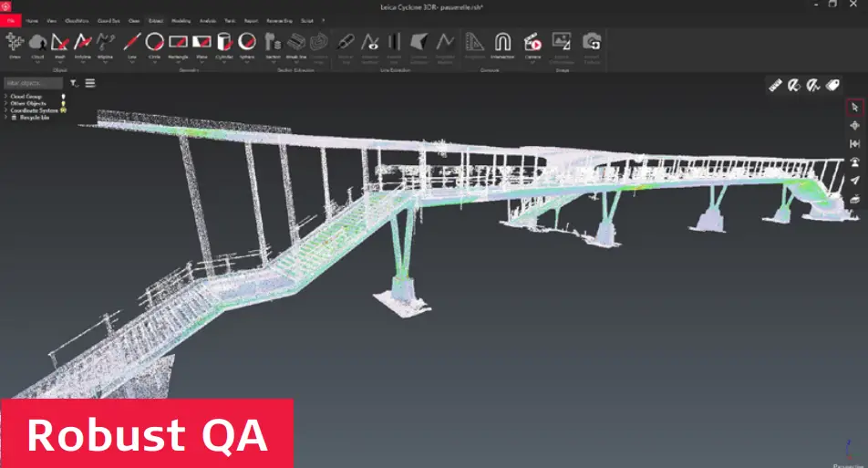Switch to the Report ribbon tab
The width and height of the screenshot is (868, 468).
[252, 21]
